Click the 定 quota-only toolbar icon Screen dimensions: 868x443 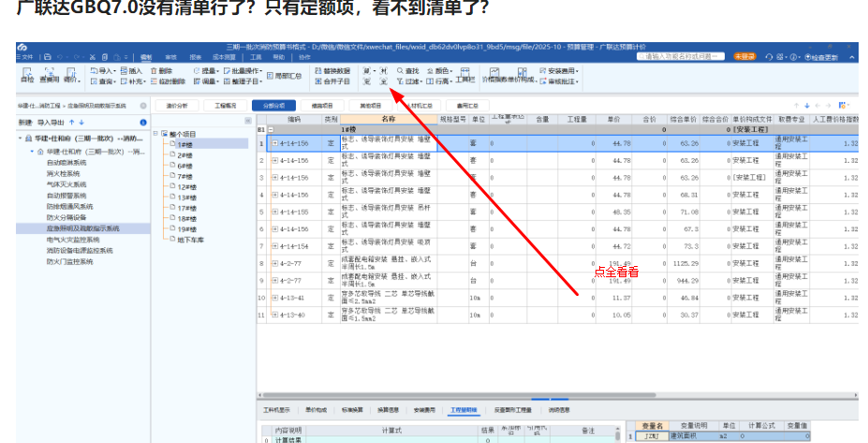[366, 81]
